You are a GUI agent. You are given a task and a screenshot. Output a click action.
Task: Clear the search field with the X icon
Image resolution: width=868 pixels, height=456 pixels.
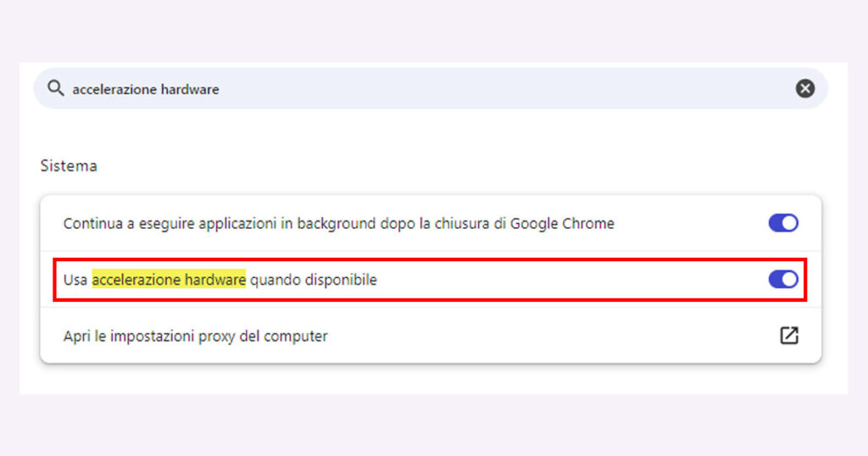[805, 88]
